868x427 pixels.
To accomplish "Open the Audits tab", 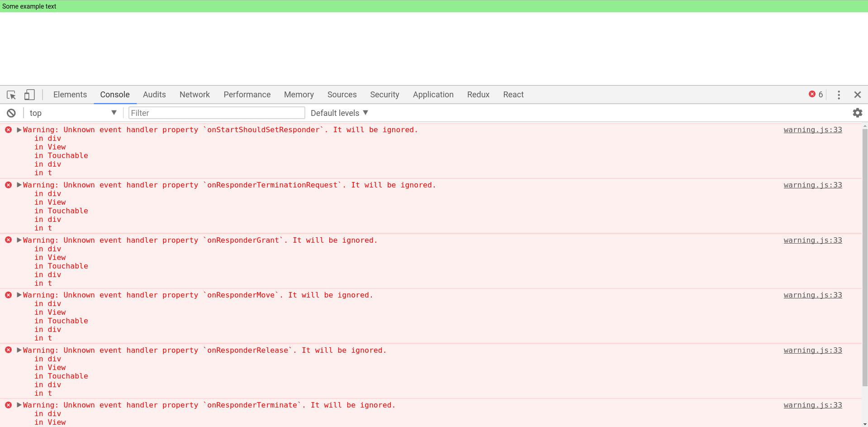I will (154, 95).
